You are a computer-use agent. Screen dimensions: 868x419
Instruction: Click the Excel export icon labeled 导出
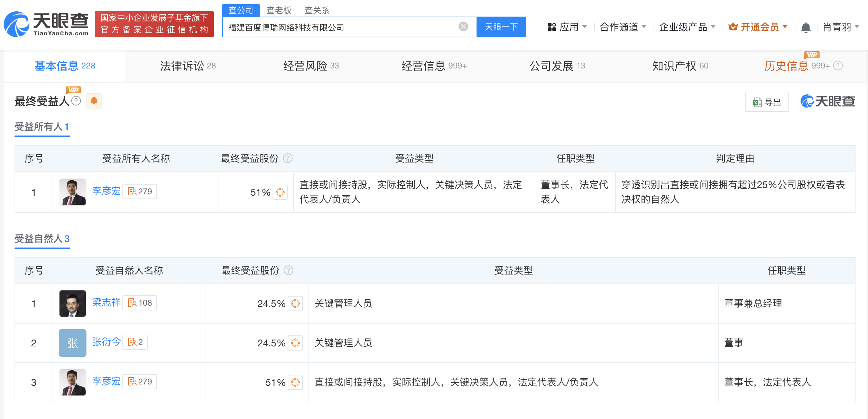click(x=767, y=102)
